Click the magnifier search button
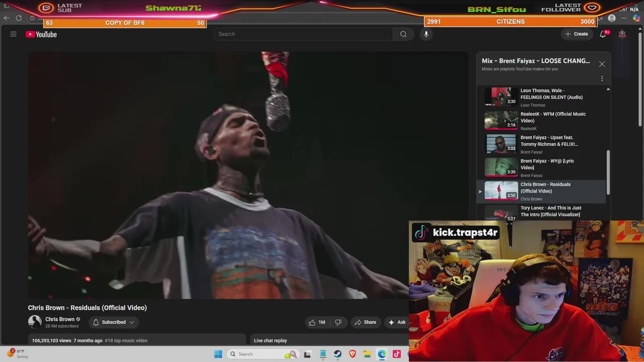 [x=403, y=34]
